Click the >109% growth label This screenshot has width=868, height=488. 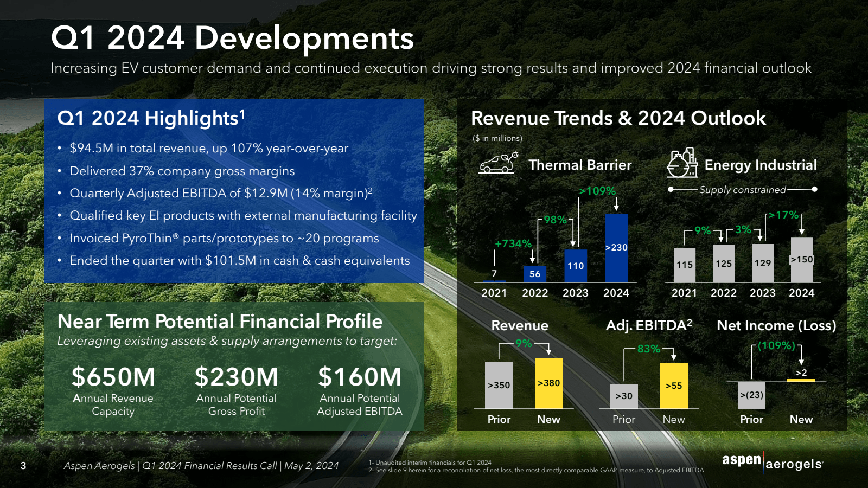(x=597, y=191)
